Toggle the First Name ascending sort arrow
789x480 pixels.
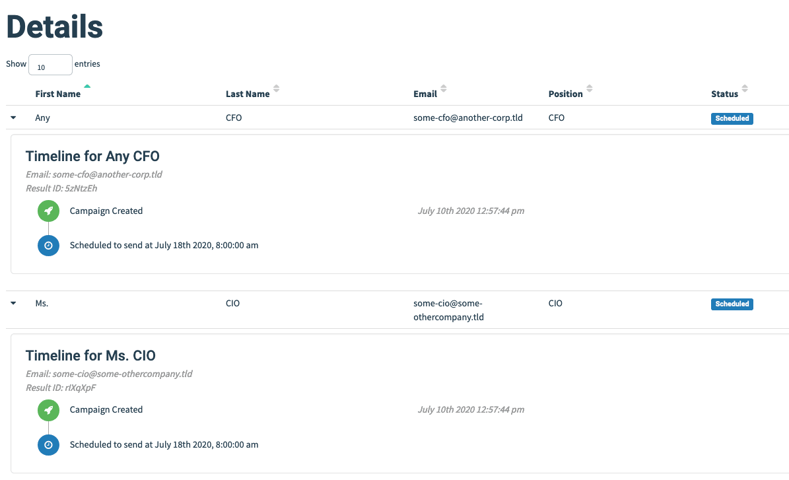coord(87,87)
